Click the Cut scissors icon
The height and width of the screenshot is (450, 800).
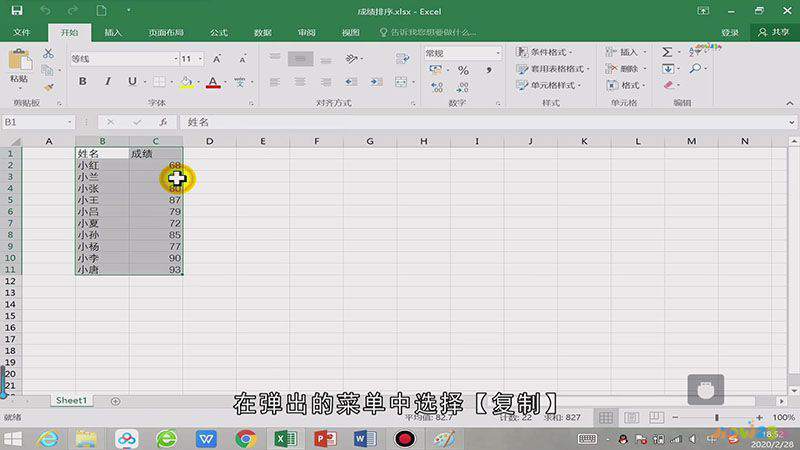(48, 53)
